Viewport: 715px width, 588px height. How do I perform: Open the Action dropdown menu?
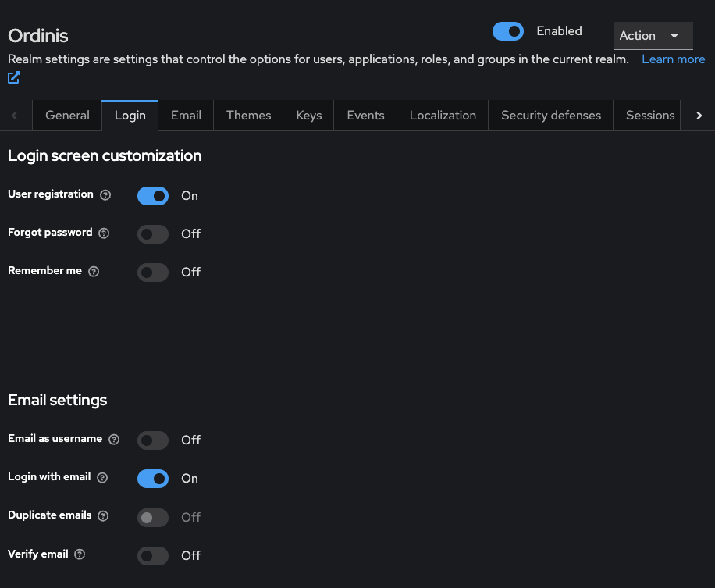(653, 36)
